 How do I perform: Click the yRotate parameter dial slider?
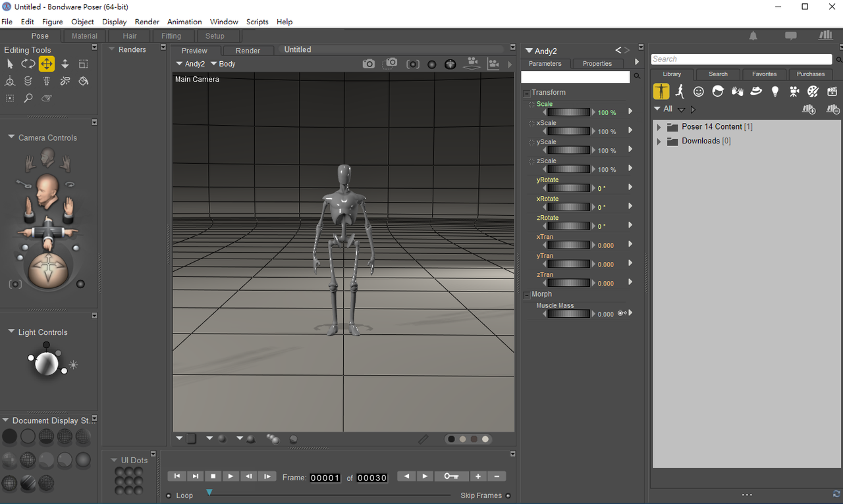coord(569,188)
